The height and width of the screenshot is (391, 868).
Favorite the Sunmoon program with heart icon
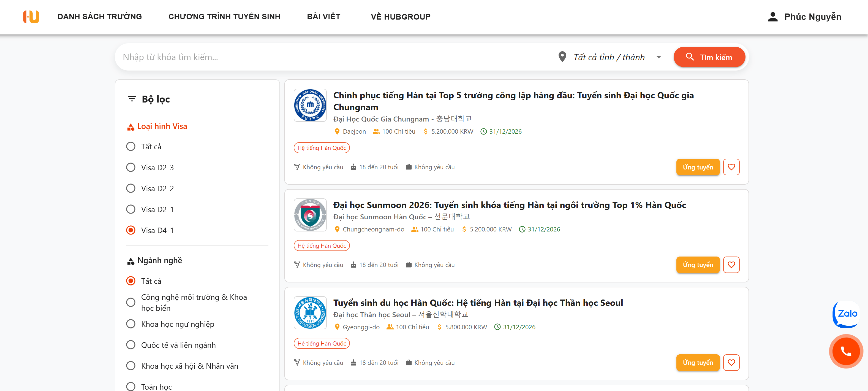pos(731,265)
